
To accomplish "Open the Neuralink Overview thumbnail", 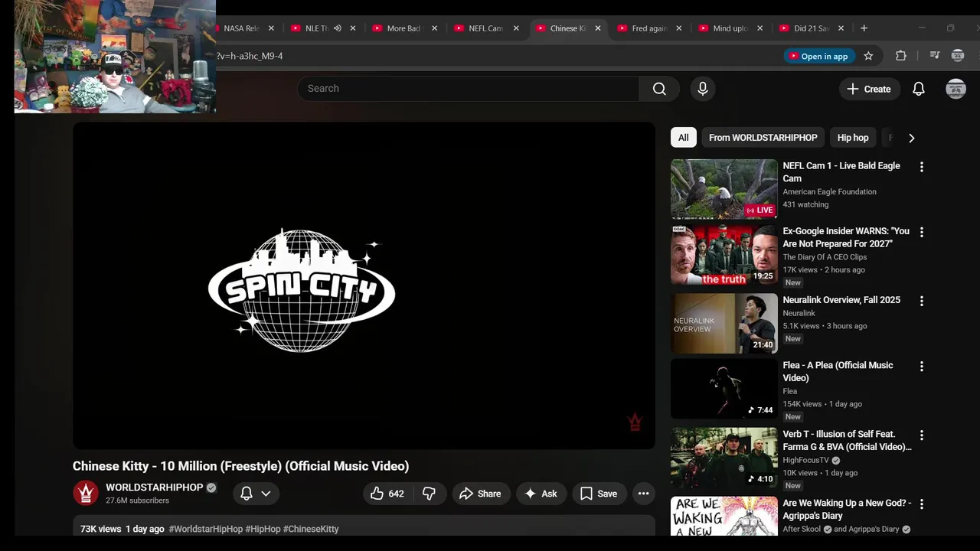I will 724,324.
